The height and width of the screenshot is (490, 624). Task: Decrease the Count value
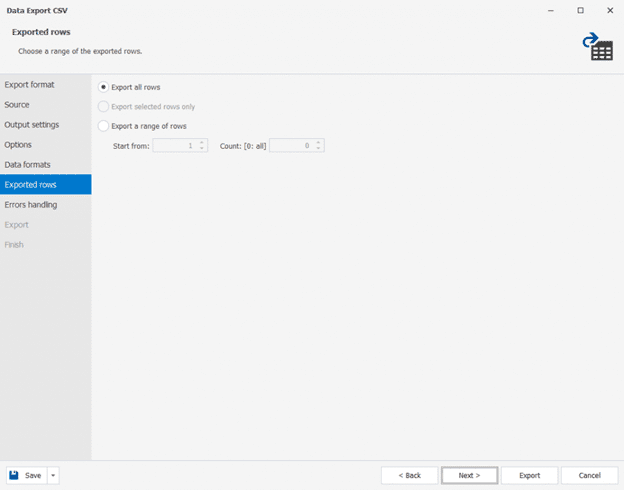[319, 149]
